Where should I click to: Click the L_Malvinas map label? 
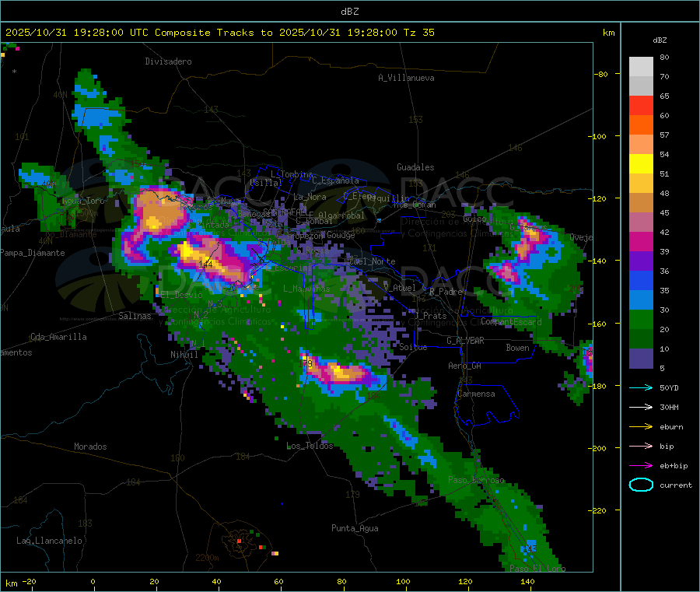tap(306, 289)
